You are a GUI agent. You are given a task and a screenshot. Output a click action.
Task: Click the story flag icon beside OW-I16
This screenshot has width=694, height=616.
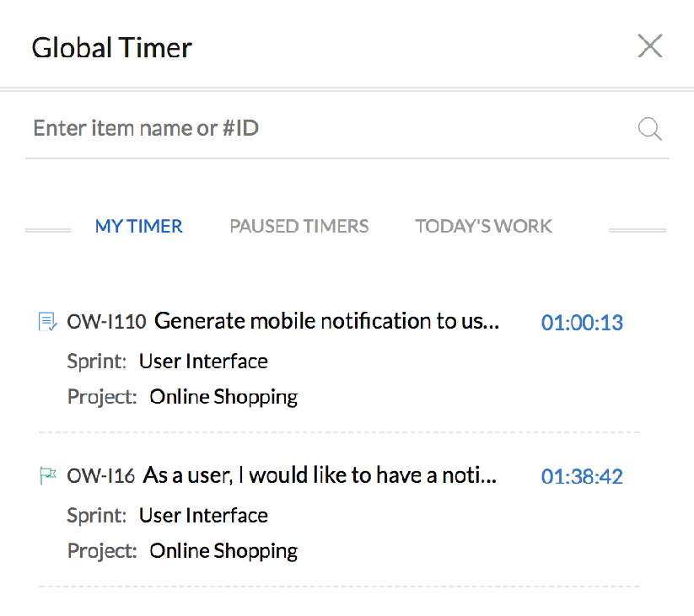[x=47, y=476]
